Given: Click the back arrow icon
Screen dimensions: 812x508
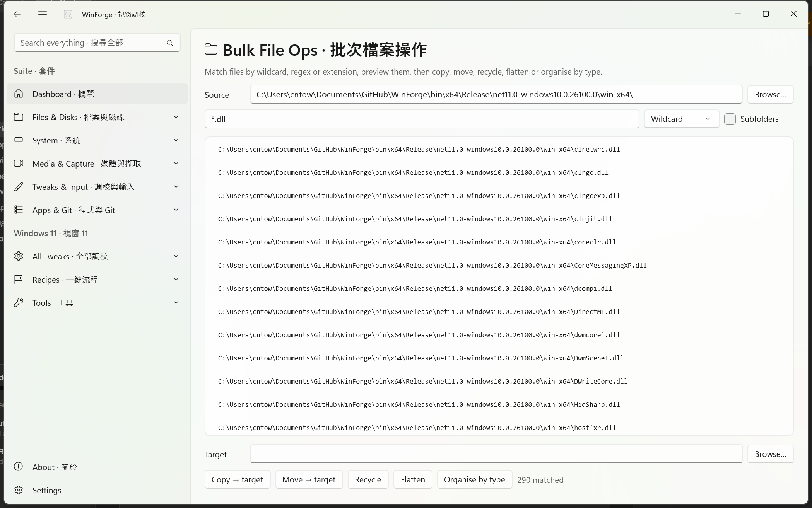Looking at the screenshot, I should tap(17, 14).
